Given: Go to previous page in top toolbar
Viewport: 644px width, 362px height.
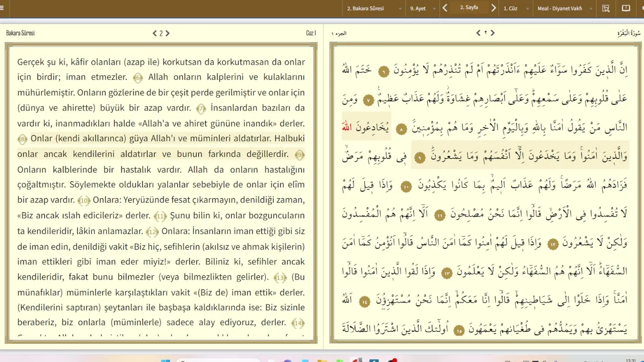Looking at the screenshot, I should point(445,8).
